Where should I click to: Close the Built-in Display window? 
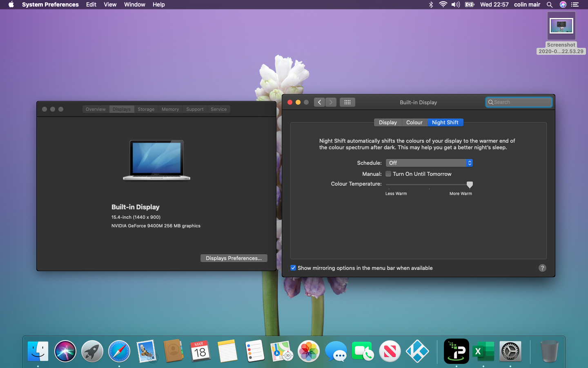290,102
